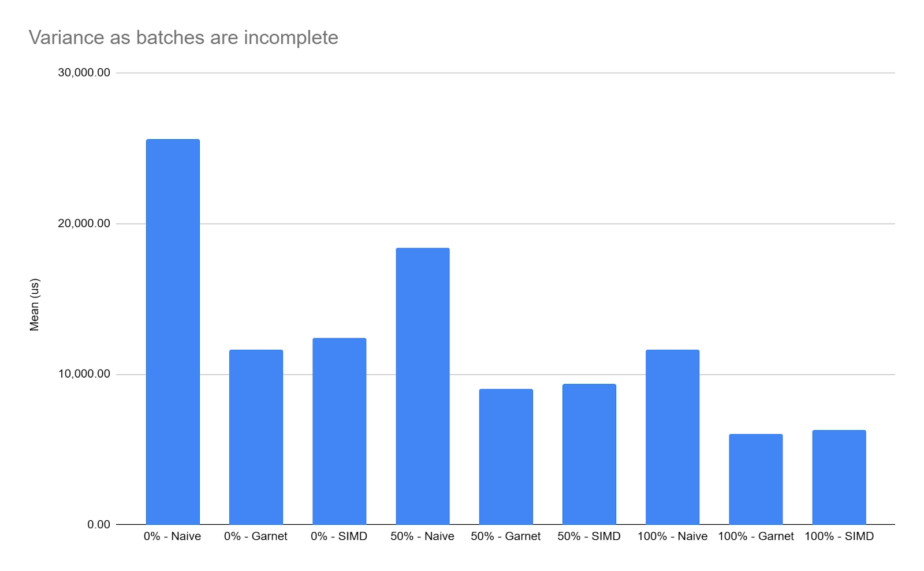This screenshot has width=924, height=571.
Task: Select the '50% - Garnet' x-axis label
Action: point(506,536)
